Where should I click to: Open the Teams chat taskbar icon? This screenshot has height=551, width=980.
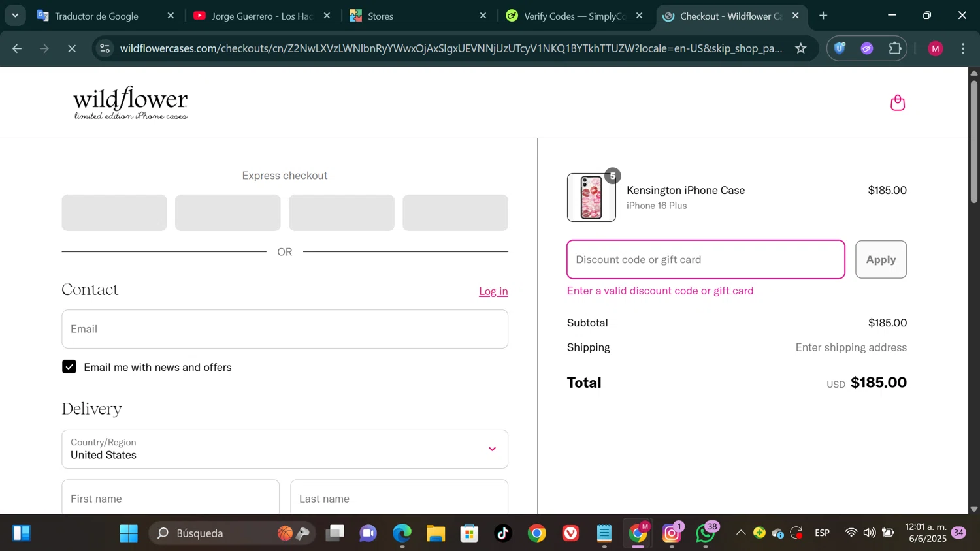tap(368, 533)
